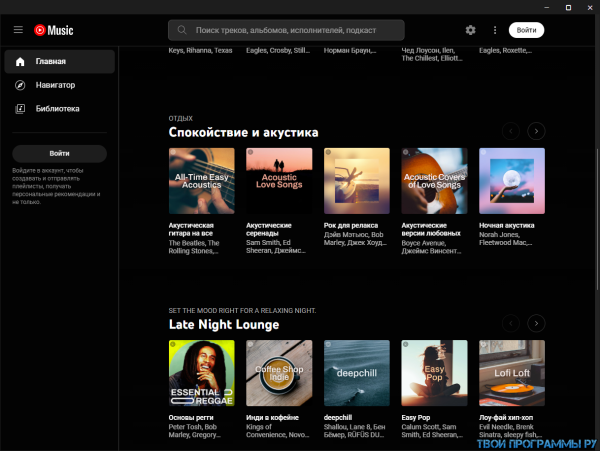600x451 pixels.
Task: Click 'Peter Tosh, Bob Marley' artists text
Action: (194, 431)
